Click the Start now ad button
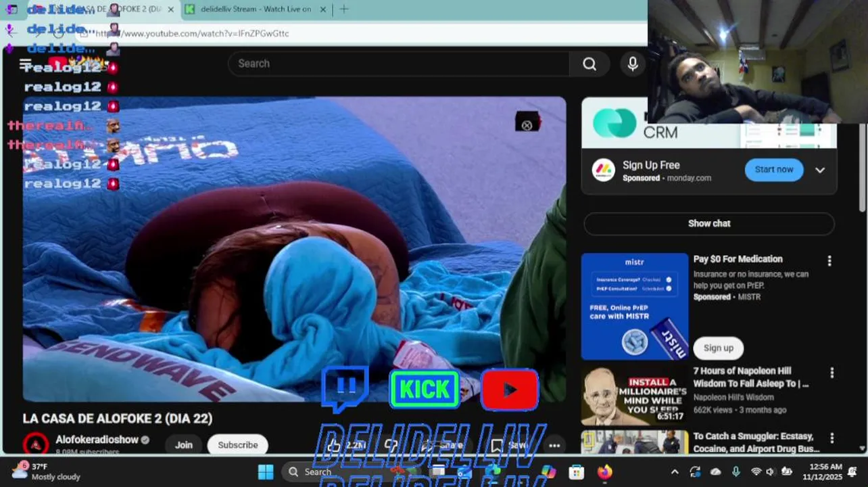 pyautogui.click(x=774, y=170)
